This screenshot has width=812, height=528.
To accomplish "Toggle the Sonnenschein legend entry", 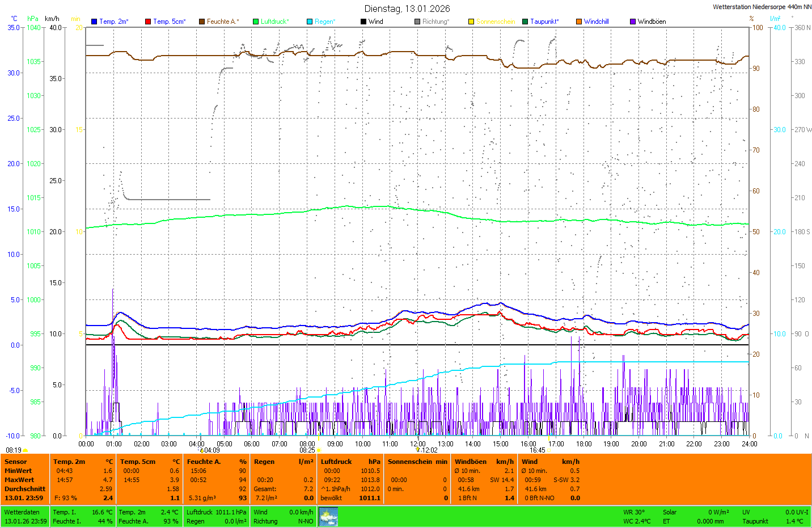I will point(495,22).
